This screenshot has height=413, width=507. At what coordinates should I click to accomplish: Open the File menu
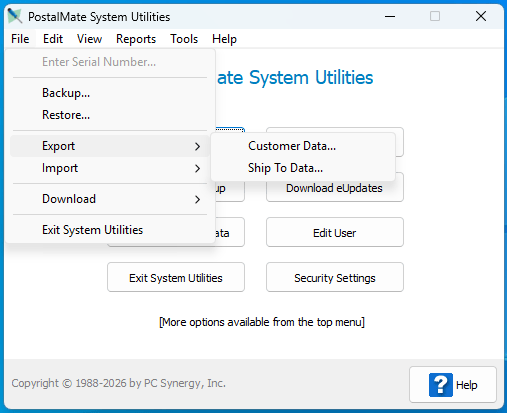[20, 39]
